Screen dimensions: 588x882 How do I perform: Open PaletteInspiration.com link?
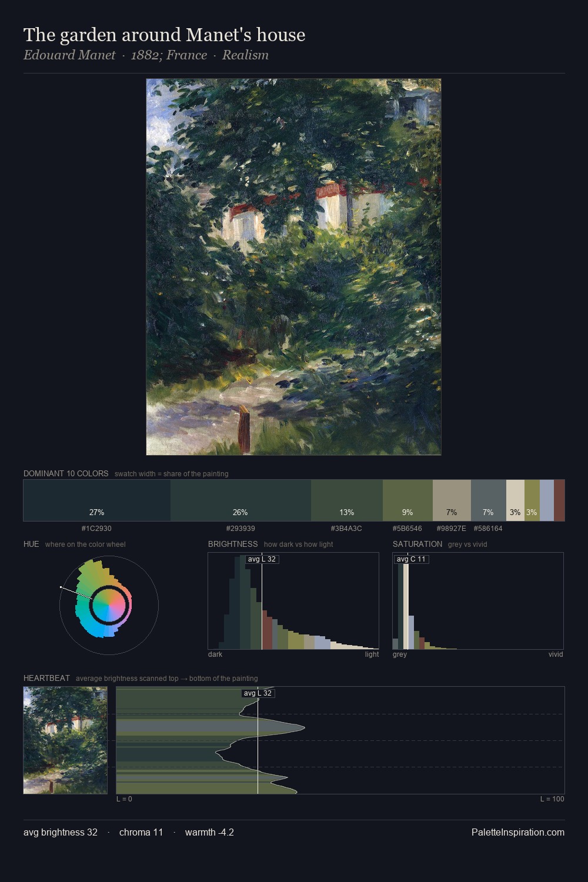517,833
